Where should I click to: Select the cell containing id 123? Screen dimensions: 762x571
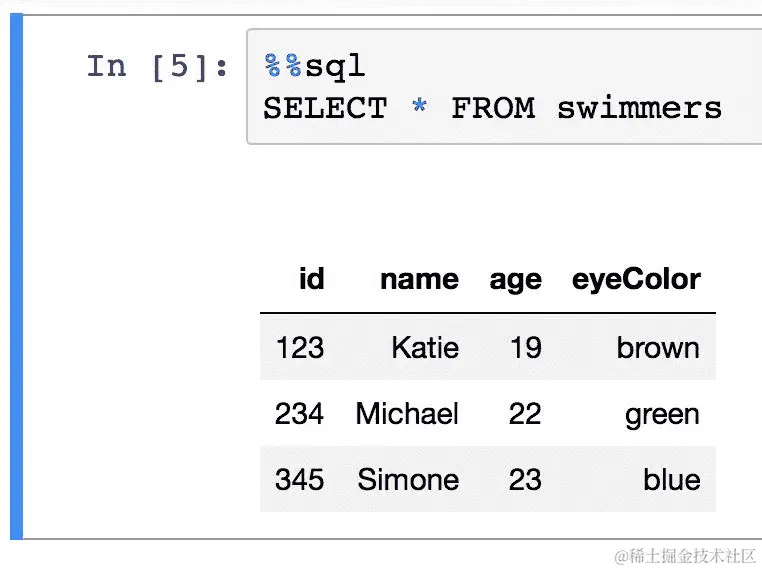click(299, 347)
